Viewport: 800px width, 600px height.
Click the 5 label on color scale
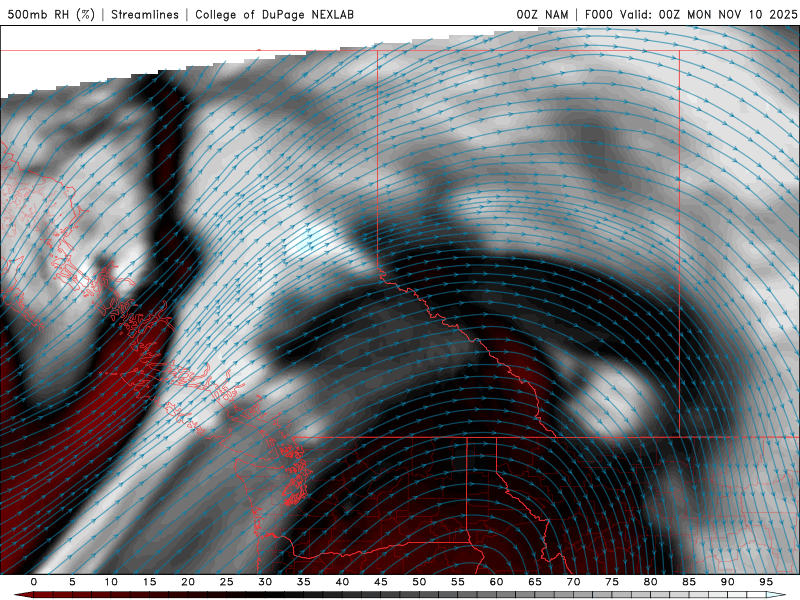[x=72, y=582]
